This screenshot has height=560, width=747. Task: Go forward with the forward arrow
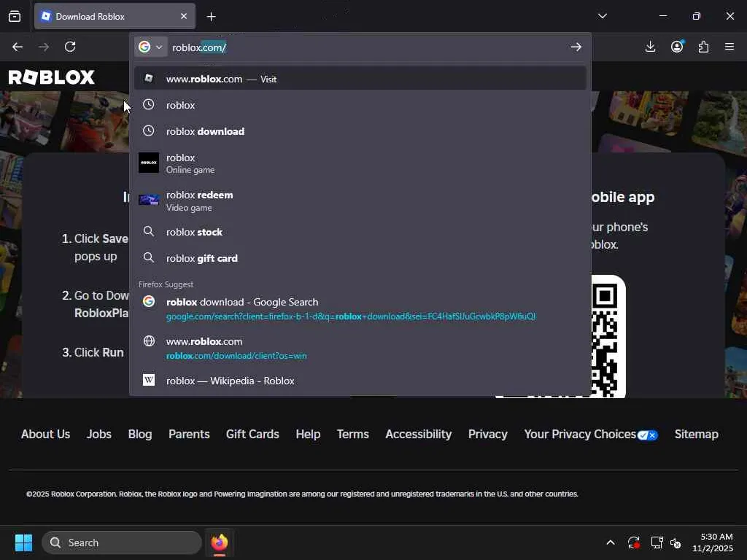44,47
